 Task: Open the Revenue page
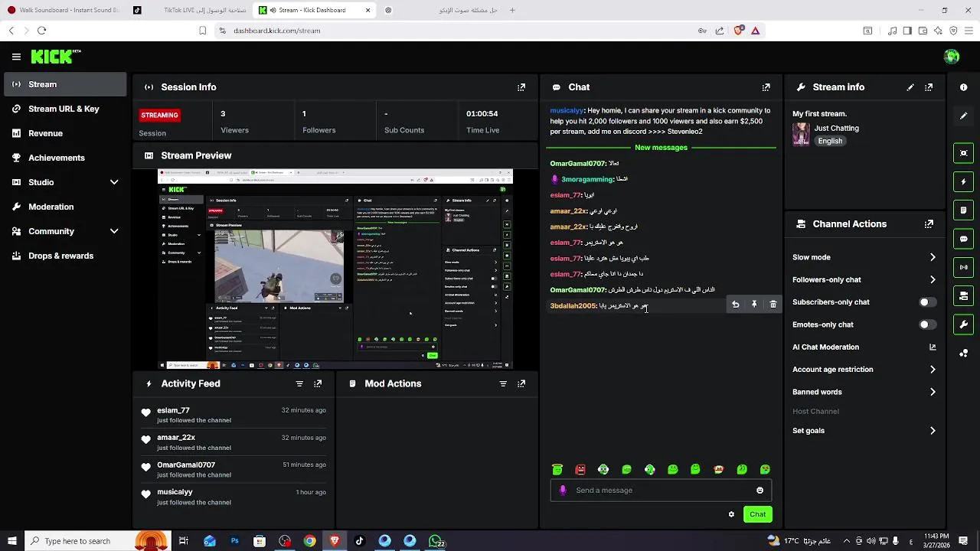pyautogui.click(x=66, y=133)
